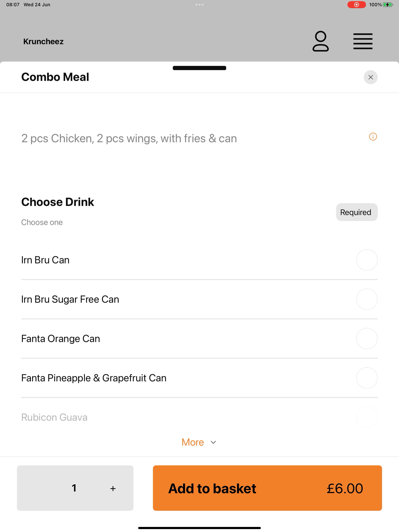Tap the orange info icon

click(373, 137)
